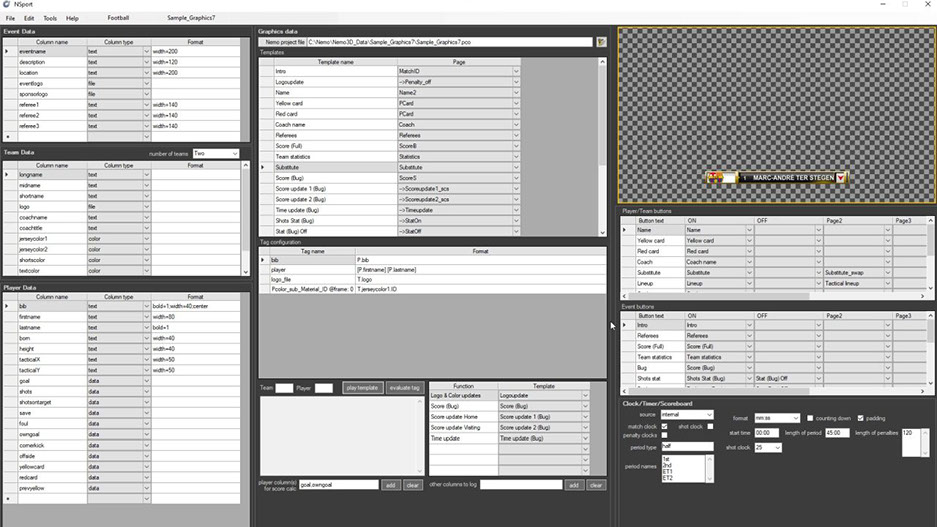Click the start time input field
This screenshot has height=527, width=937.
[x=767, y=432]
